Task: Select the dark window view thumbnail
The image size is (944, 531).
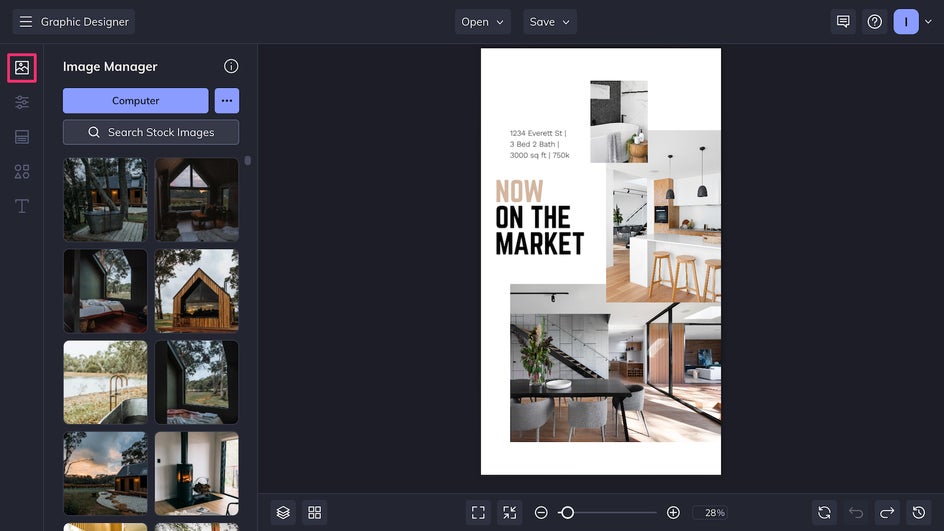Action: click(197, 382)
